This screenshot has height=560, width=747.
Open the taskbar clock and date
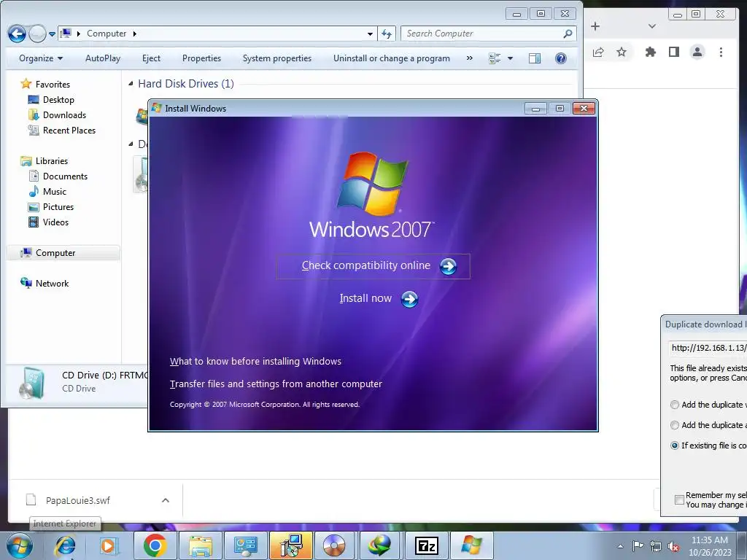click(x=710, y=546)
